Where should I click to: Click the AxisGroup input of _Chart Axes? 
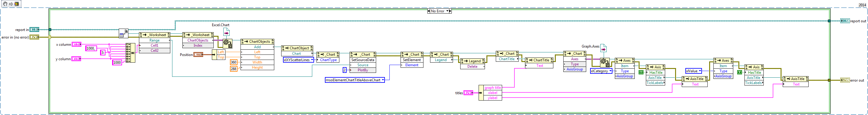coord(575,69)
